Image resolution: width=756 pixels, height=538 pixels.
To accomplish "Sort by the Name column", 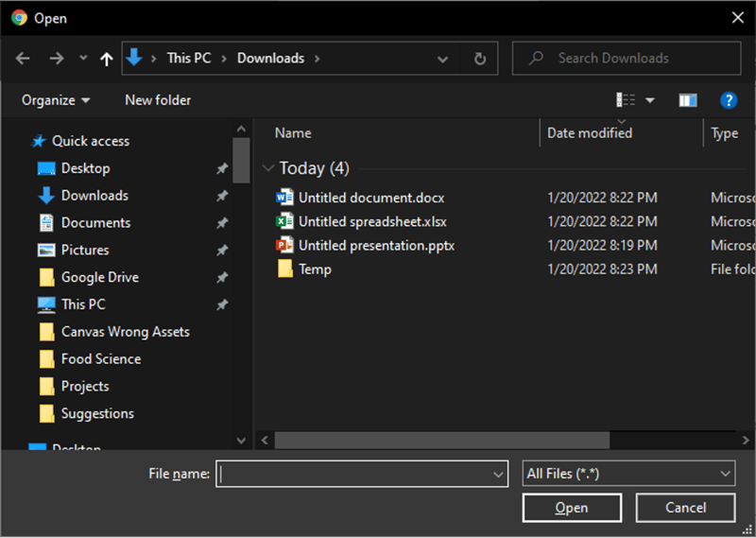I will pos(293,133).
